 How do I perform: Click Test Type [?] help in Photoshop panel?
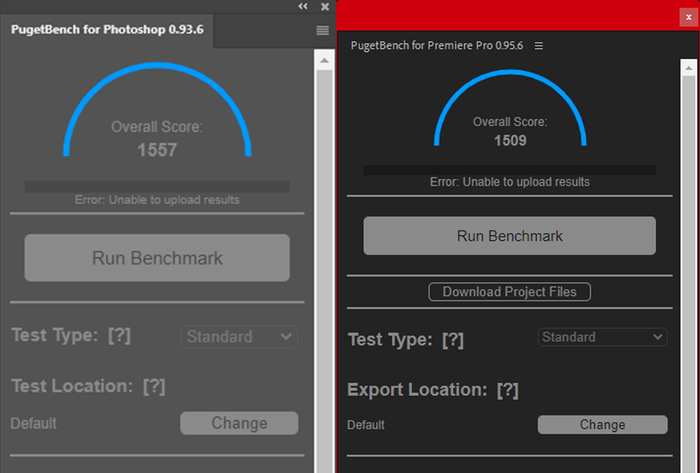click(119, 335)
